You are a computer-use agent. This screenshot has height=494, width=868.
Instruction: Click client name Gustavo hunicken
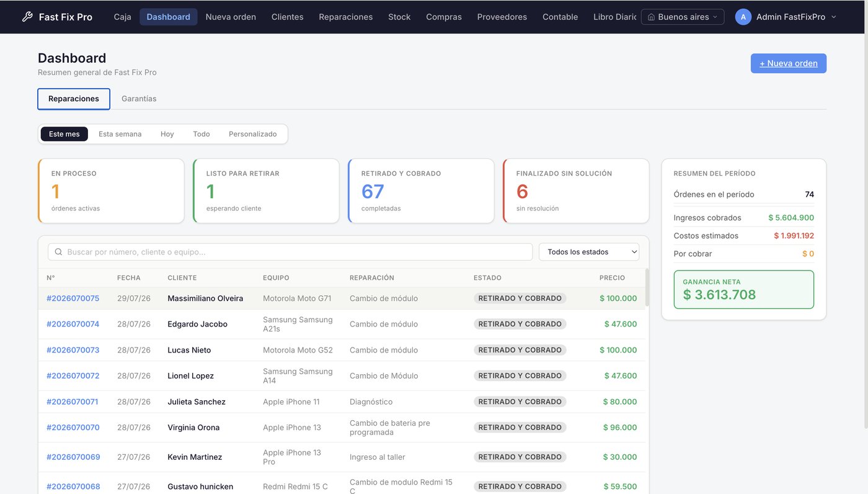(x=200, y=487)
